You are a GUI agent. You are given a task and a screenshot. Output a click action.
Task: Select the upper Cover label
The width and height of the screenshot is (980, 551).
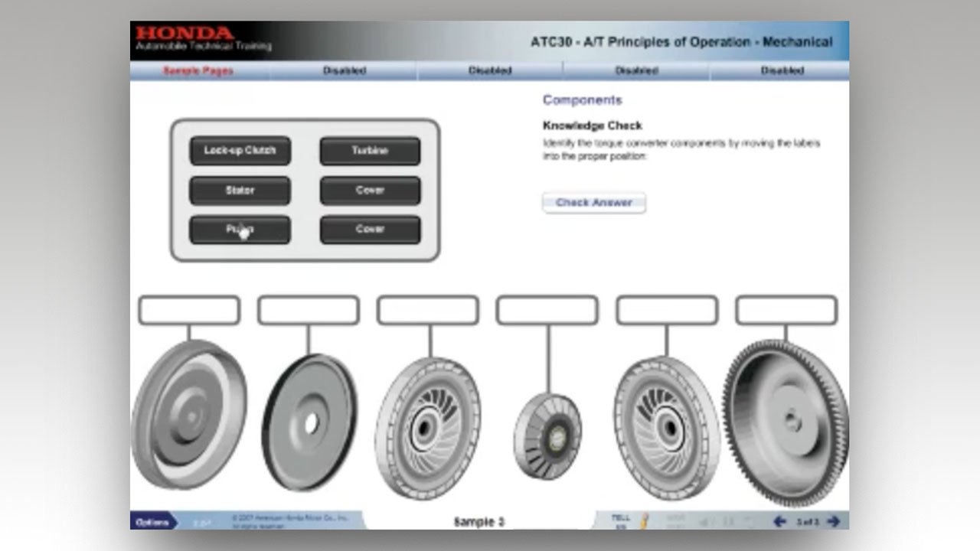coord(370,191)
